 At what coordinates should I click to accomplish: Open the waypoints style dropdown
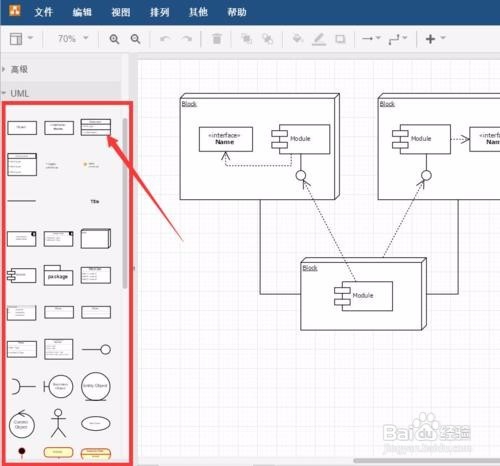398,39
